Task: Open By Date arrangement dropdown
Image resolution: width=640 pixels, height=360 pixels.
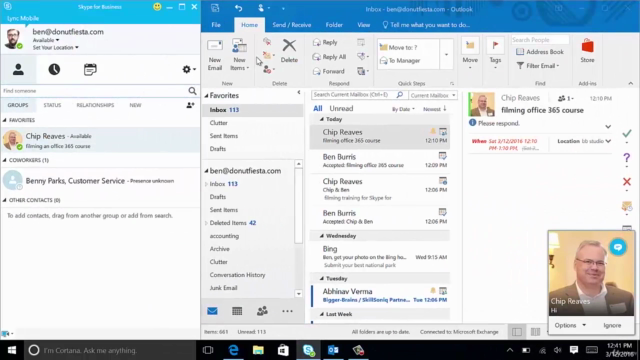Action: (403, 109)
